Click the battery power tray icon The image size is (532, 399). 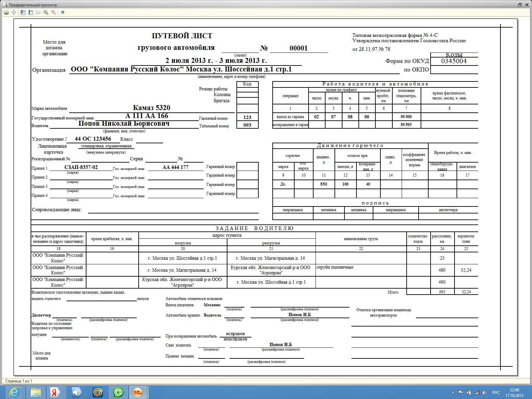point(469,393)
